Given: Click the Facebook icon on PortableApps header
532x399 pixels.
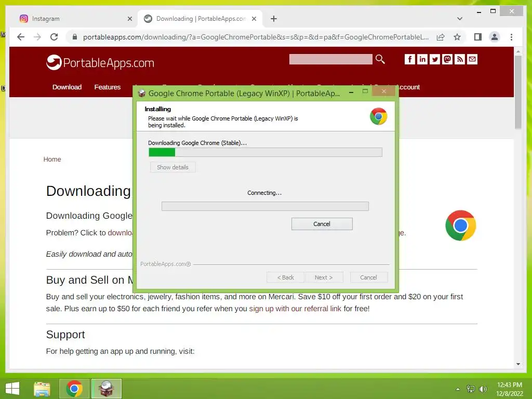Looking at the screenshot, I should (x=409, y=59).
